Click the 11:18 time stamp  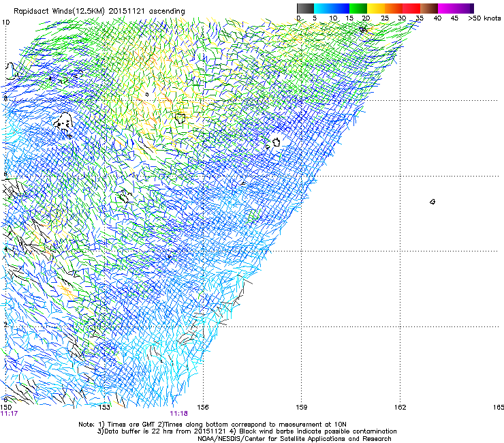point(178,414)
